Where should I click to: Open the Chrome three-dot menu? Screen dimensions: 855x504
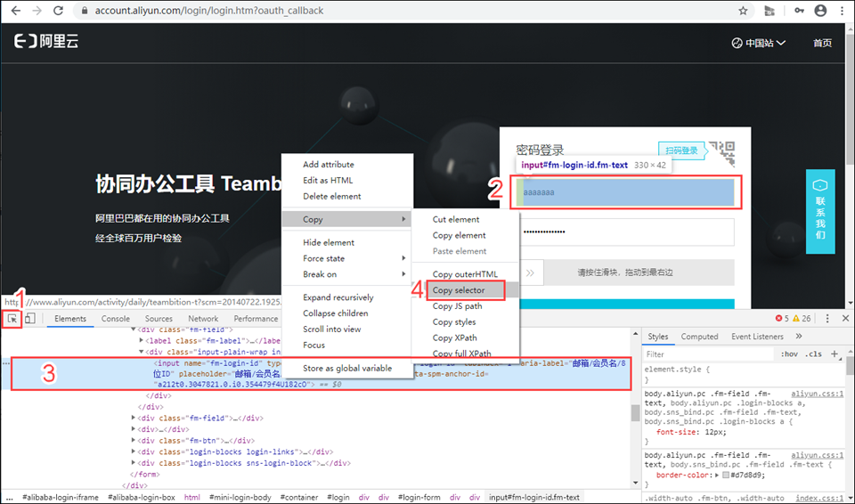pyautogui.click(x=842, y=11)
